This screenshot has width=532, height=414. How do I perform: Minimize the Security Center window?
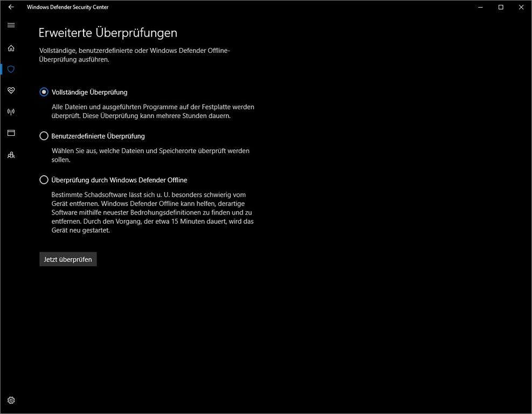(x=480, y=7)
